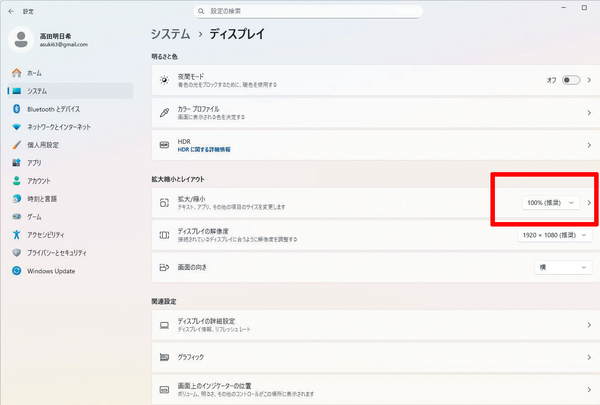
Task: Expand 拡大/縮小 with its chevron
Action: click(589, 202)
